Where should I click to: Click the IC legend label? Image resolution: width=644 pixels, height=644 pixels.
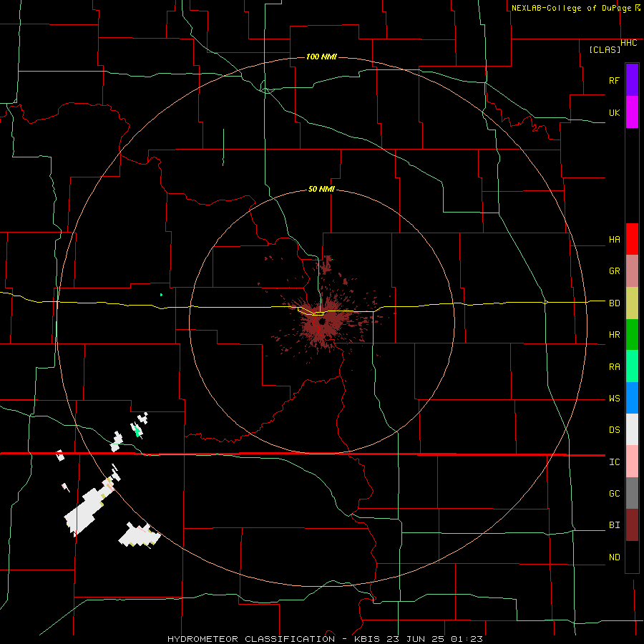614,462
